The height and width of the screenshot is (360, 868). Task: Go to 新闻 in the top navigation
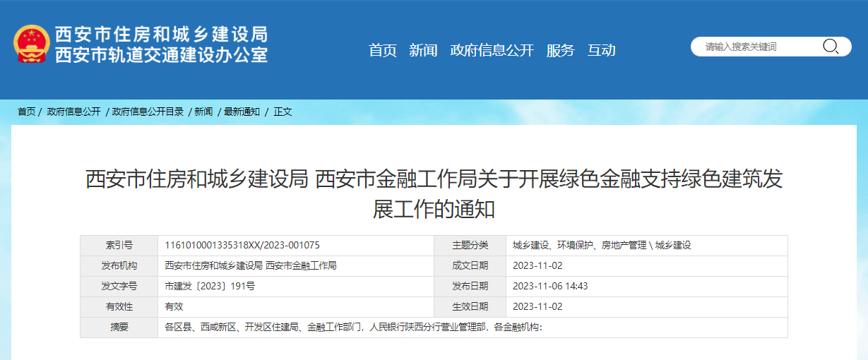tap(423, 50)
